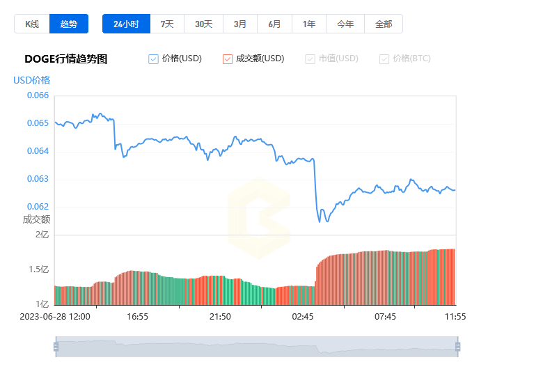This screenshot has height=392, width=543.
Task: Enable the 市值(USD) market cap checkbox
Action: coord(310,59)
